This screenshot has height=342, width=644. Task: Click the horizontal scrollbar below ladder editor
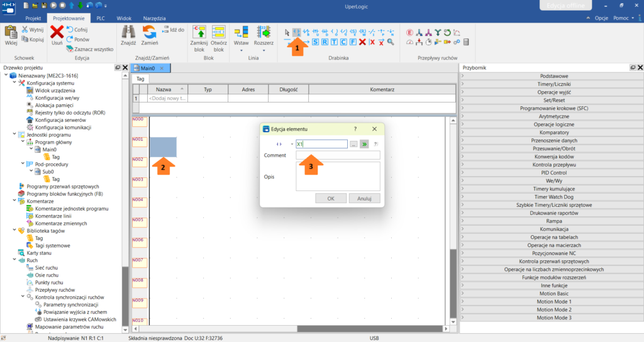coord(291,329)
